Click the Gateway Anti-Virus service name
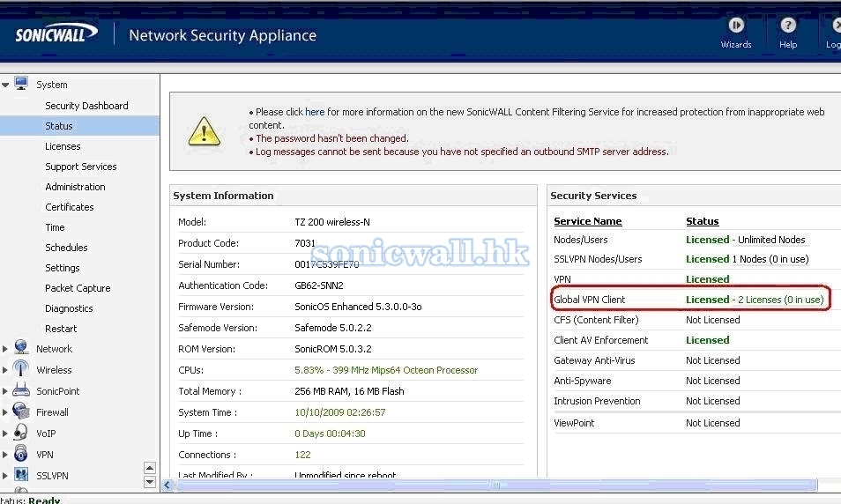Image resolution: width=841 pixels, height=504 pixels. (594, 360)
